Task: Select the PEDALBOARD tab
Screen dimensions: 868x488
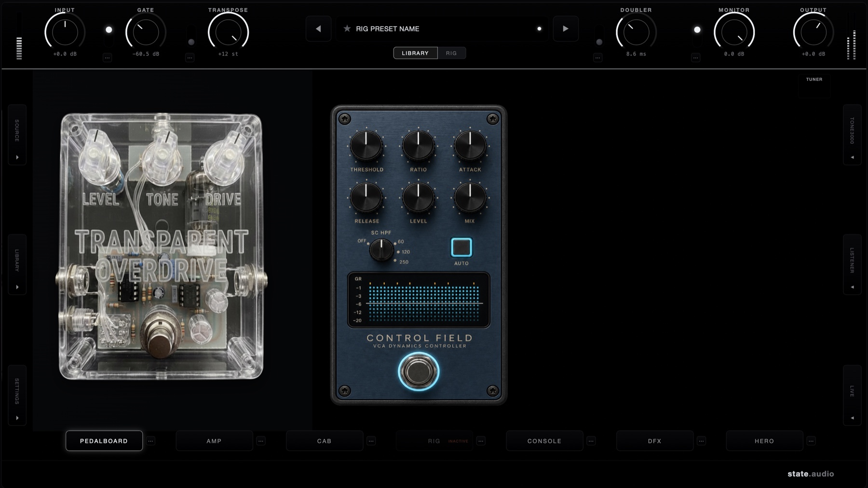Action: 104,441
